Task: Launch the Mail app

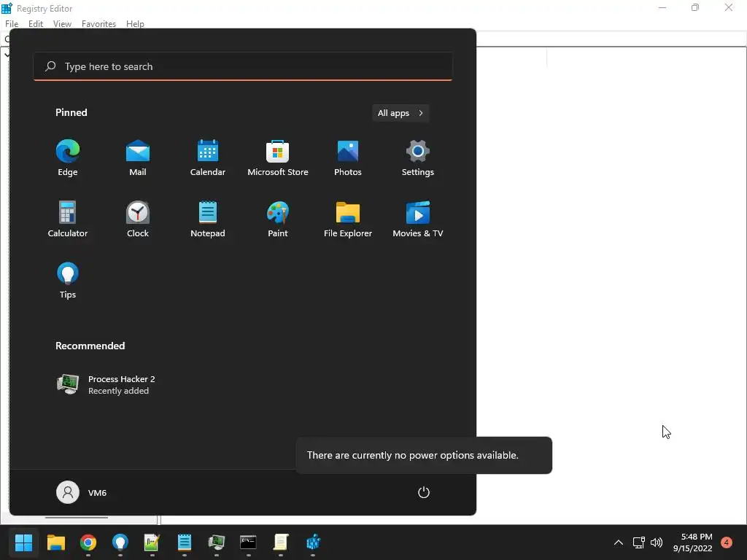Action: (138, 158)
